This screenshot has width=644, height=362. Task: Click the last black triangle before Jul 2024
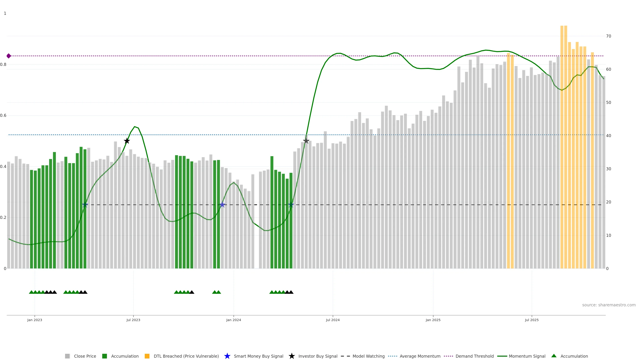[291, 292]
